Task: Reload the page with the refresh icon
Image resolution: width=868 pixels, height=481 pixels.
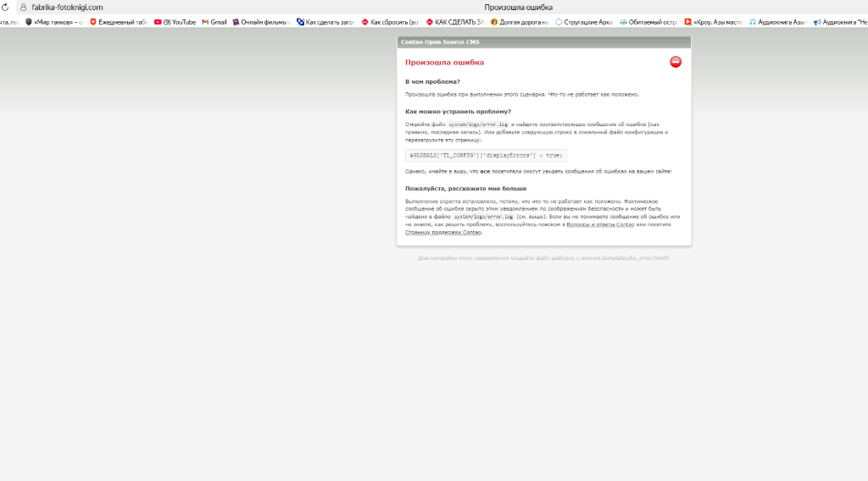Action: (x=5, y=7)
